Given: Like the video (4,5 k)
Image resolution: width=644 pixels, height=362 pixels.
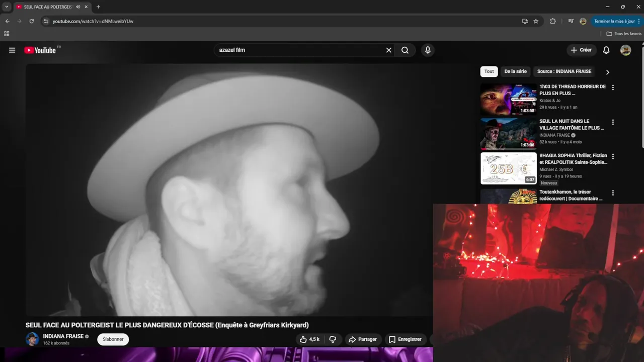Looking at the screenshot, I should (x=309, y=339).
